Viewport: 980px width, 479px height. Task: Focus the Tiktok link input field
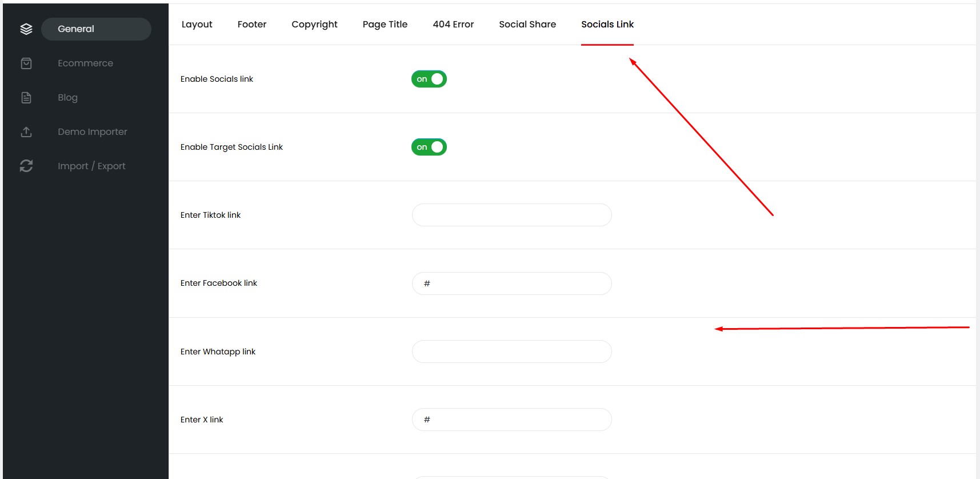[511, 215]
